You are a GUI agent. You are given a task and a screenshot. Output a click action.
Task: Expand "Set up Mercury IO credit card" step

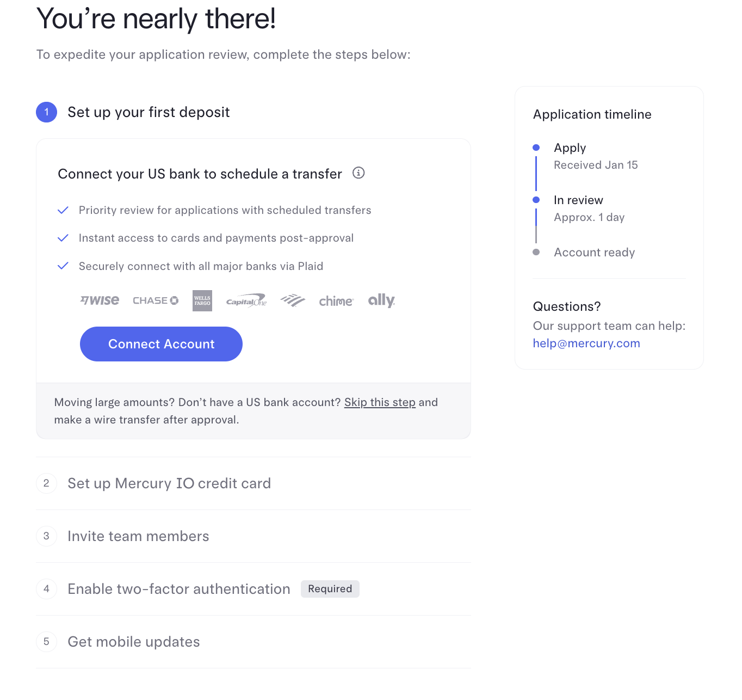tap(169, 483)
